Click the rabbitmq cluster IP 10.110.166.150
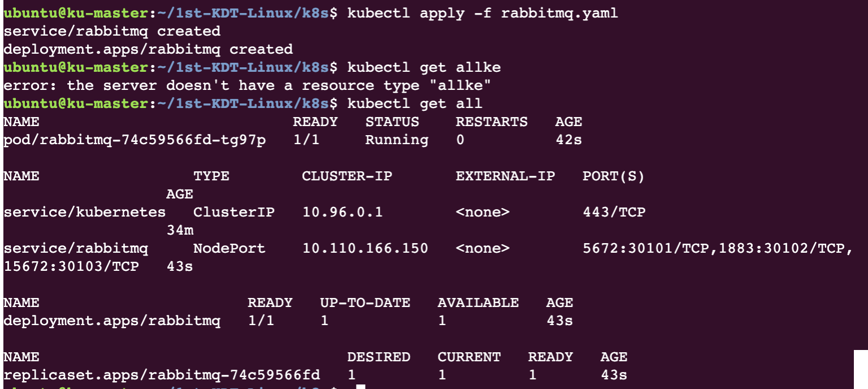 tap(365, 248)
